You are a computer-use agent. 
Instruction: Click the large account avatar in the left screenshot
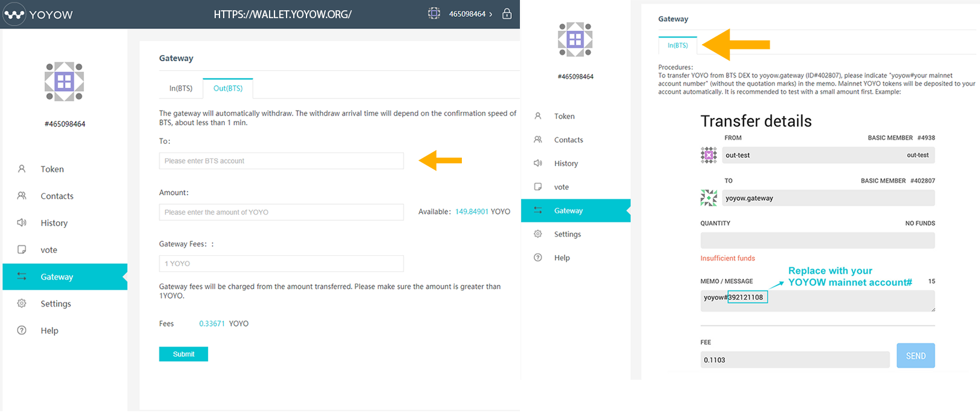pyautogui.click(x=64, y=81)
